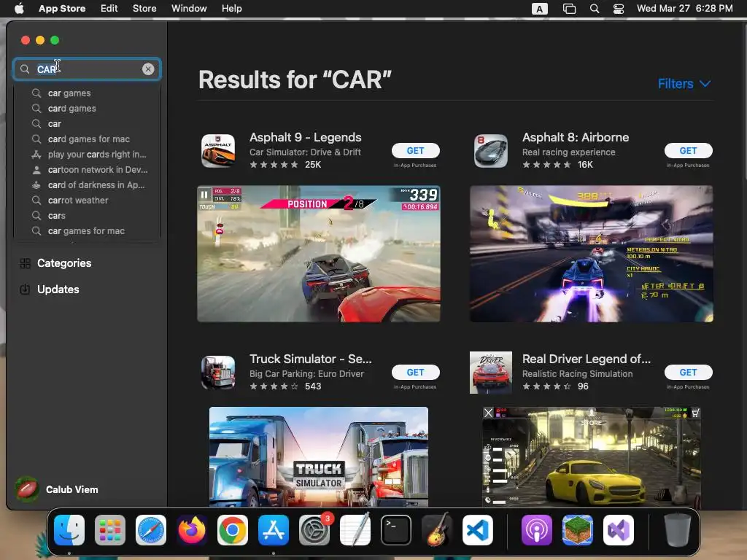Click the Updates download icon
This screenshot has height=560, width=747.
25,289
